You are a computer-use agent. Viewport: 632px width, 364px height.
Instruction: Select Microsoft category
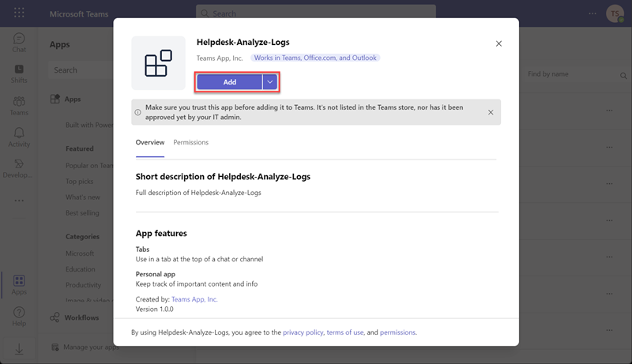tap(80, 253)
